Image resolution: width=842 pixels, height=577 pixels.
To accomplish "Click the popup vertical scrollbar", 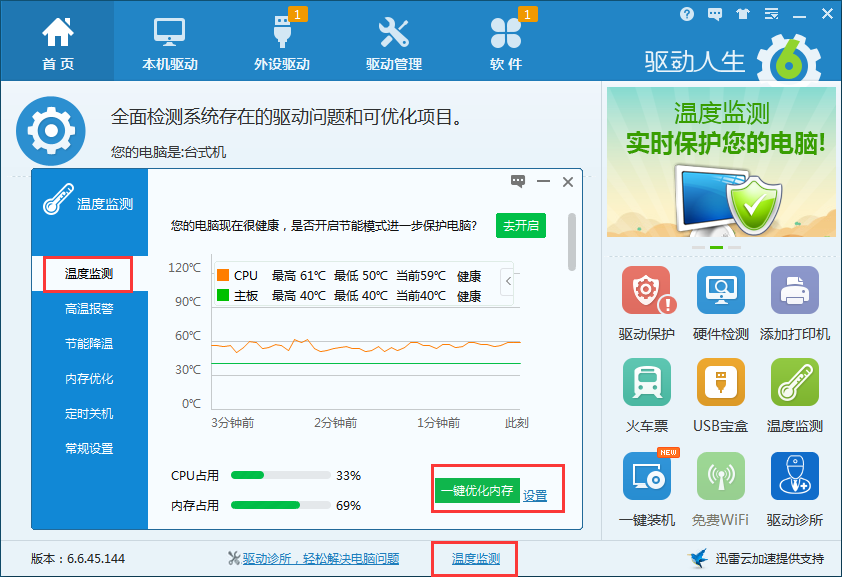I will coord(572,242).
